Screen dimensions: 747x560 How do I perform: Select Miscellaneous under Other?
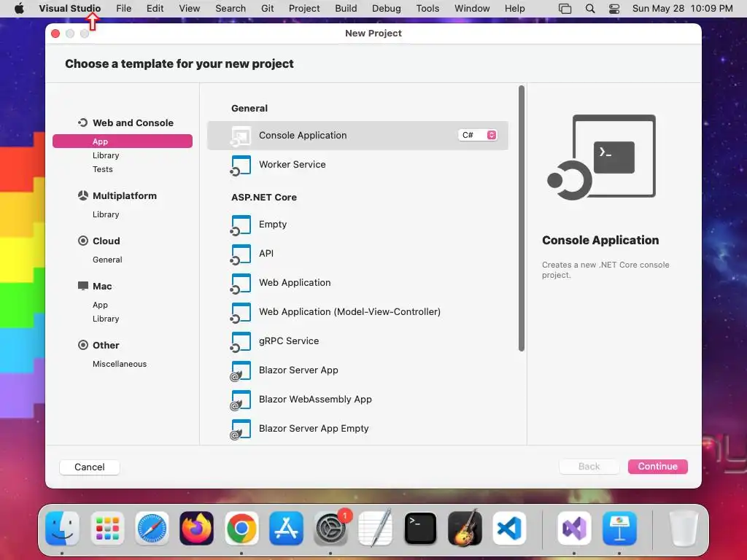120,364
